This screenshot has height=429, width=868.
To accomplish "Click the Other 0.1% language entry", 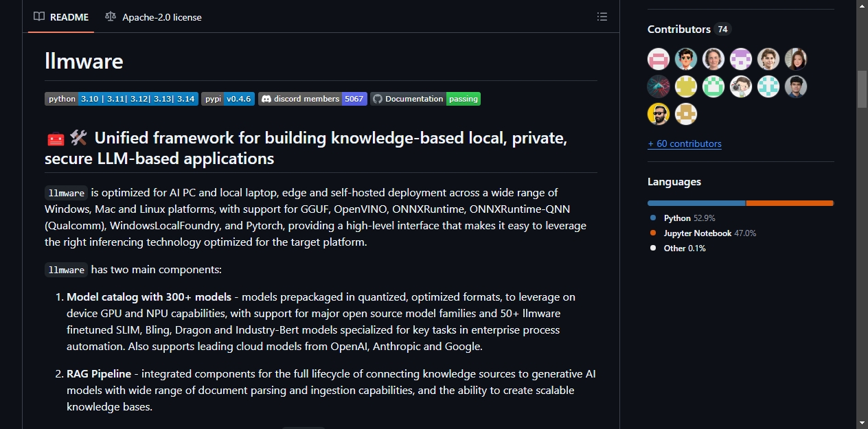I will [x=678, y=248].
